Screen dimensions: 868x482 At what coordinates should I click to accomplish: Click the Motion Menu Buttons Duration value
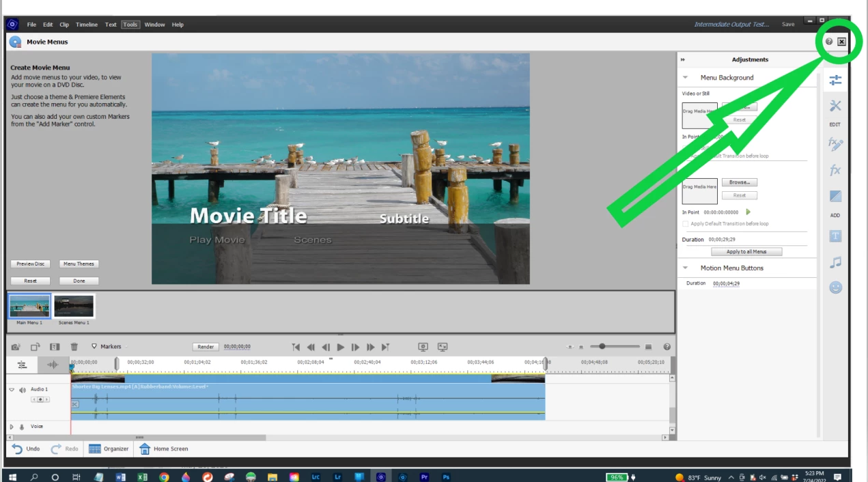point(726,283)
